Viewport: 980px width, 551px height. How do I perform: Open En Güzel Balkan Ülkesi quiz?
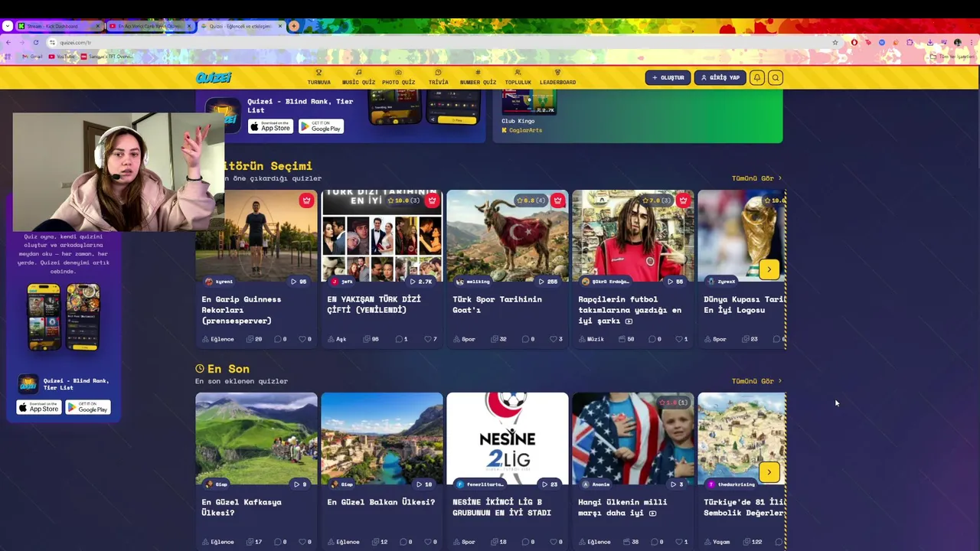point(382,439)
